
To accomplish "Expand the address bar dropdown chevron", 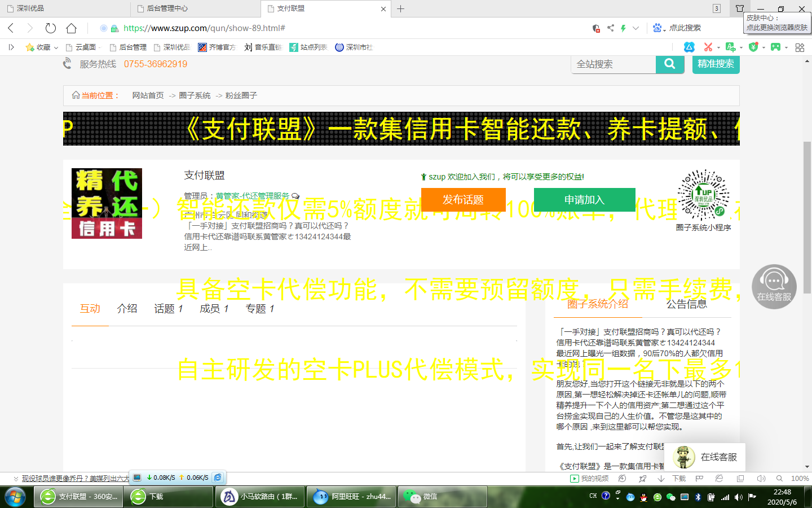I will [x=636, y=28].
